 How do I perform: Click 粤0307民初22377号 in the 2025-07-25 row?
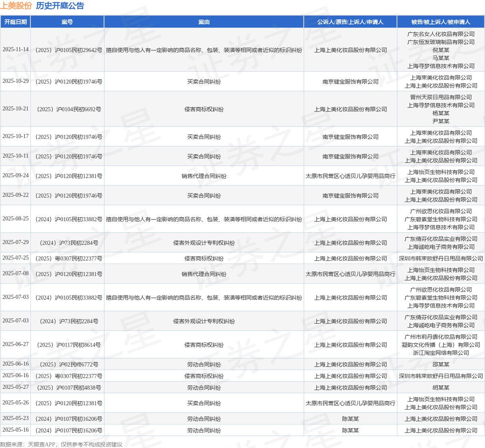67,258
